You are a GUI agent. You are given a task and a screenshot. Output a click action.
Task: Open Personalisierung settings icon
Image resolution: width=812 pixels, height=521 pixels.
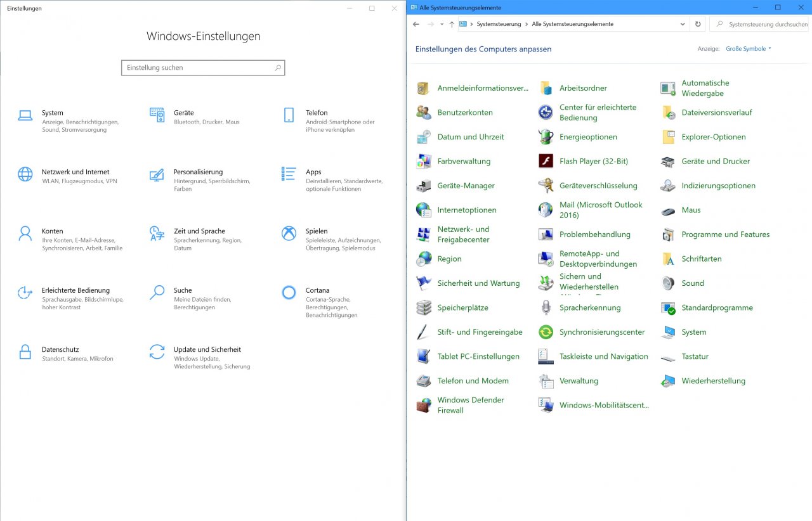(x=157, y=174)
